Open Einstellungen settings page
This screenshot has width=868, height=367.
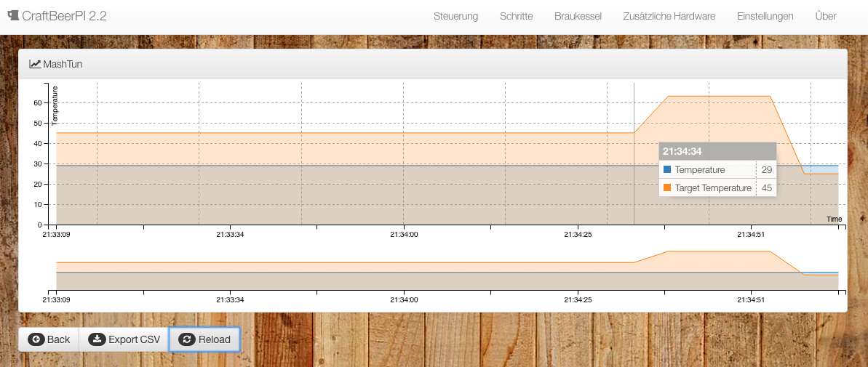(765, 16)
